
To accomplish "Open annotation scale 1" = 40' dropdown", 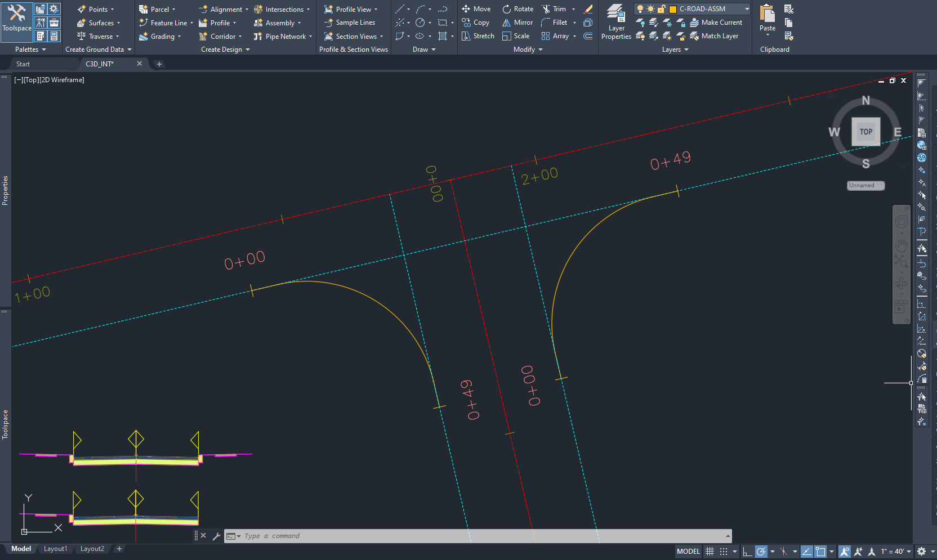I will (x=896, y=552).
